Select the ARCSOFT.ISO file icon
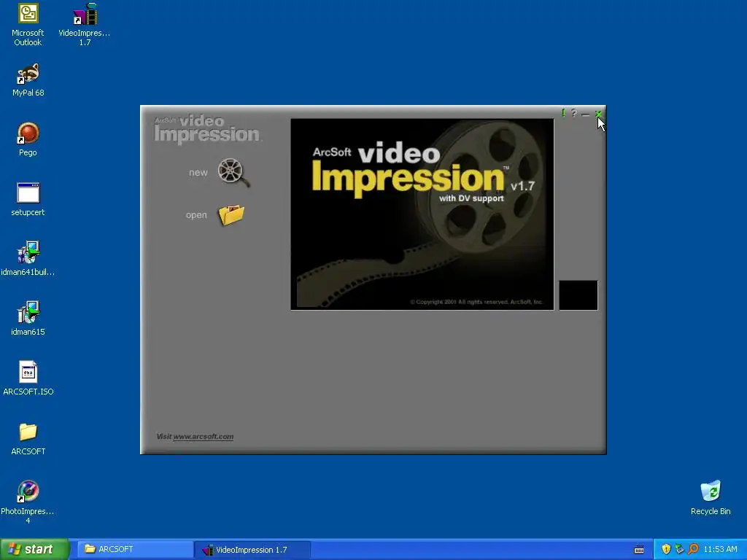Screen dimensions: 747x560 (x=28, y=378)
